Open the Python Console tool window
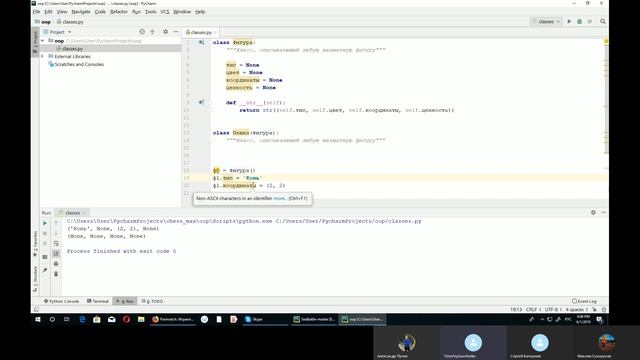This screenshot has width=640, height=360. coord(61,301)
